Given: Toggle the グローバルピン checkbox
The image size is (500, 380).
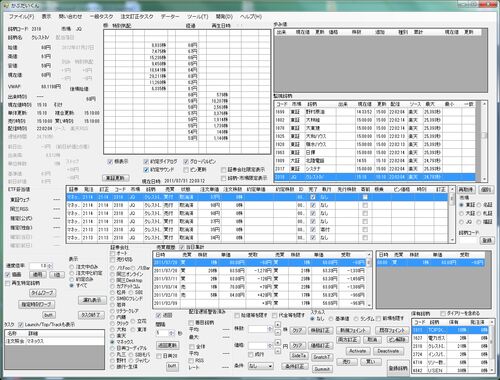Looking at the screenshot, I should (x=186, y=162).
